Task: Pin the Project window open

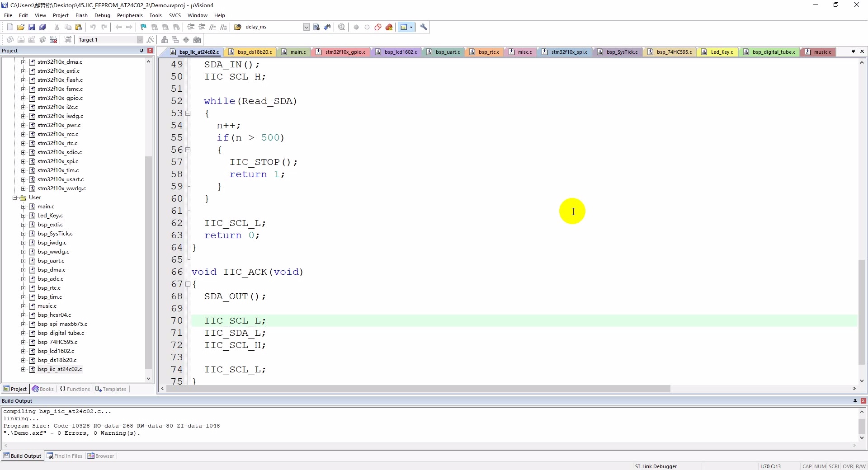Action: point(142,51)
